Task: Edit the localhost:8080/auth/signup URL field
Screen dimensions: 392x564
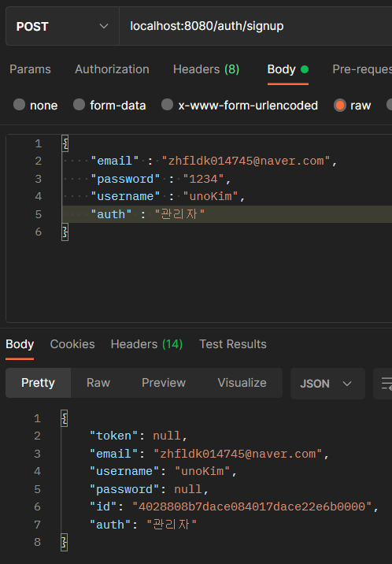Action: point(256,26)
